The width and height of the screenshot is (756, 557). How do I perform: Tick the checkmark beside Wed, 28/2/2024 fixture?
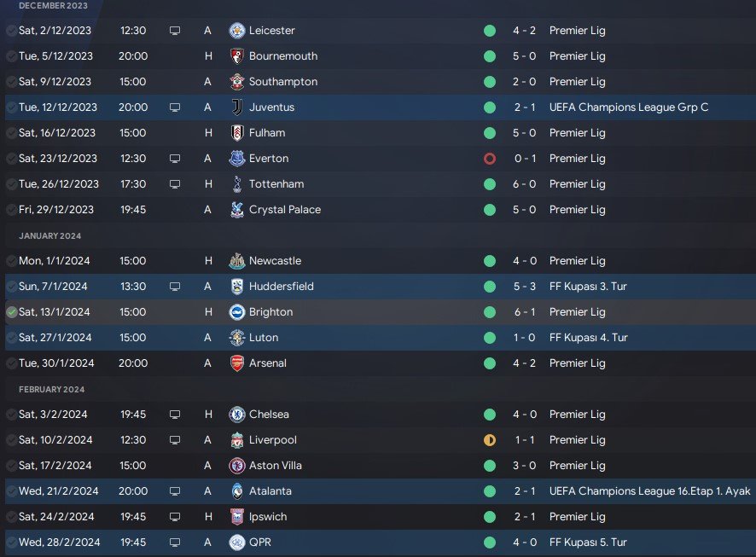(x=11, y=542)
